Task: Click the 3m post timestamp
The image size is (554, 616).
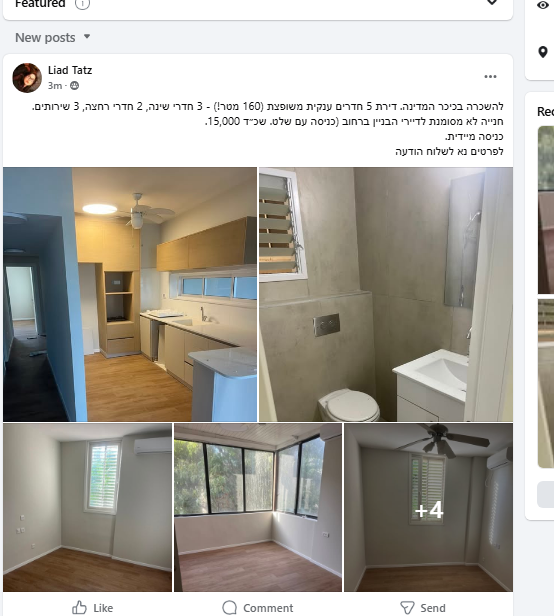Action: coord(55,86)
